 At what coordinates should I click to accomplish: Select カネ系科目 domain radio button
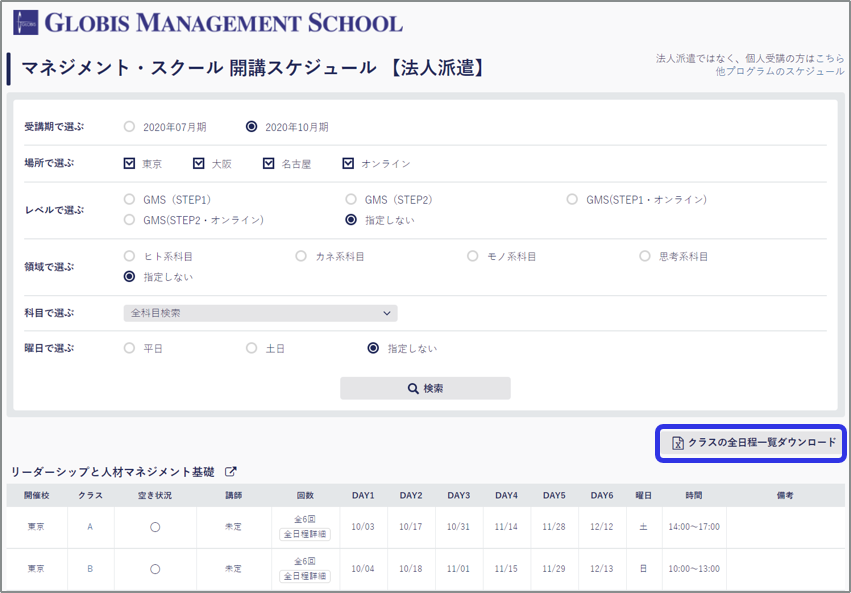tap(301, 256)
